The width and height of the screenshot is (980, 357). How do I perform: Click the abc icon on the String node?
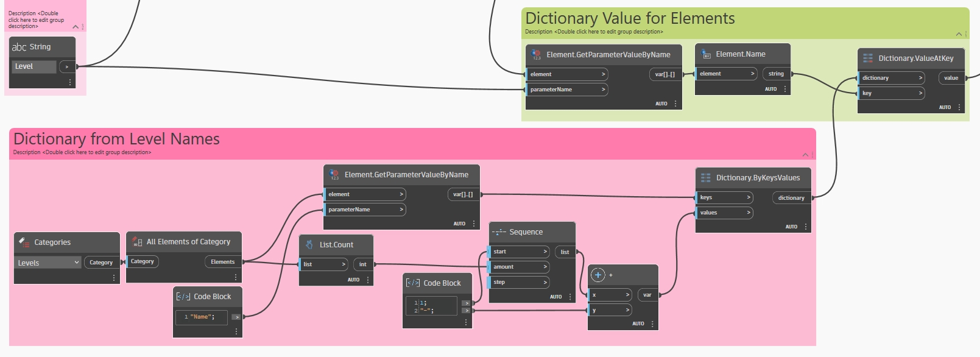19,47
